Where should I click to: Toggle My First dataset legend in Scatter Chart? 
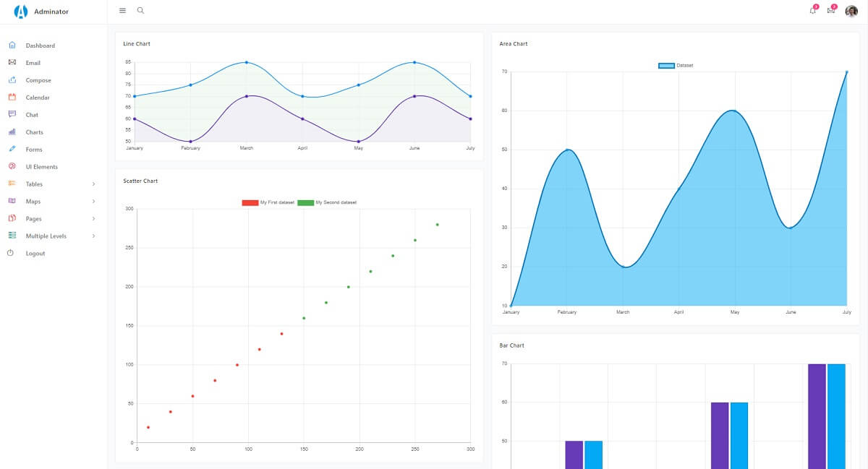tap(268, 202)
